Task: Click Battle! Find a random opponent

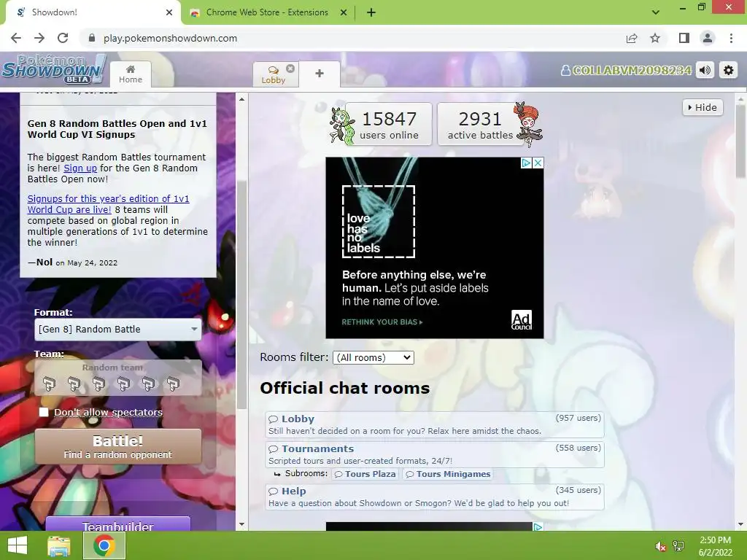Action: (117, 447)
